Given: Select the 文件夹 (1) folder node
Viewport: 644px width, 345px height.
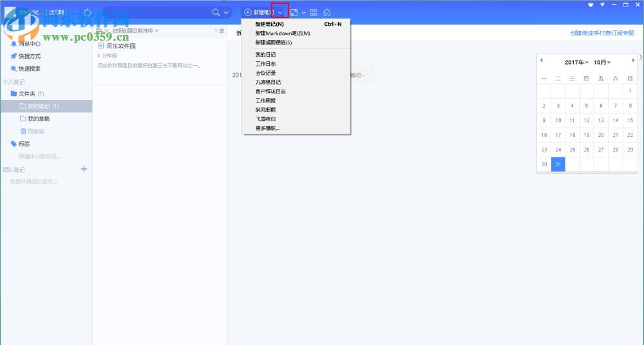Looking at the screenshot, I should 28,94.
